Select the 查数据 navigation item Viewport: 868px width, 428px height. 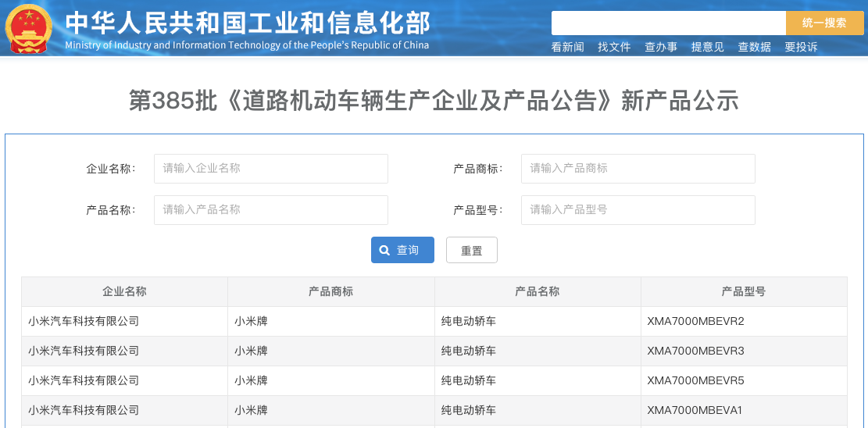click(x=754, y=47)
